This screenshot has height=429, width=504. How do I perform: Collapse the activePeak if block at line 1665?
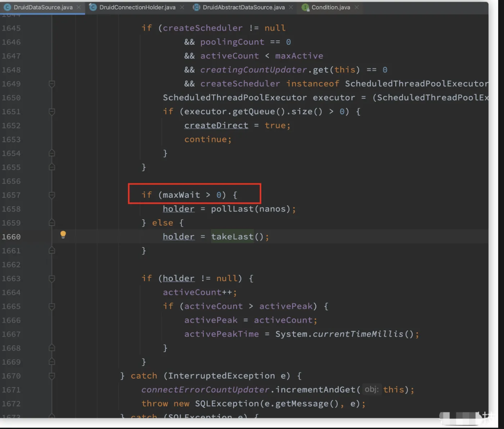(x=52, y=306)
